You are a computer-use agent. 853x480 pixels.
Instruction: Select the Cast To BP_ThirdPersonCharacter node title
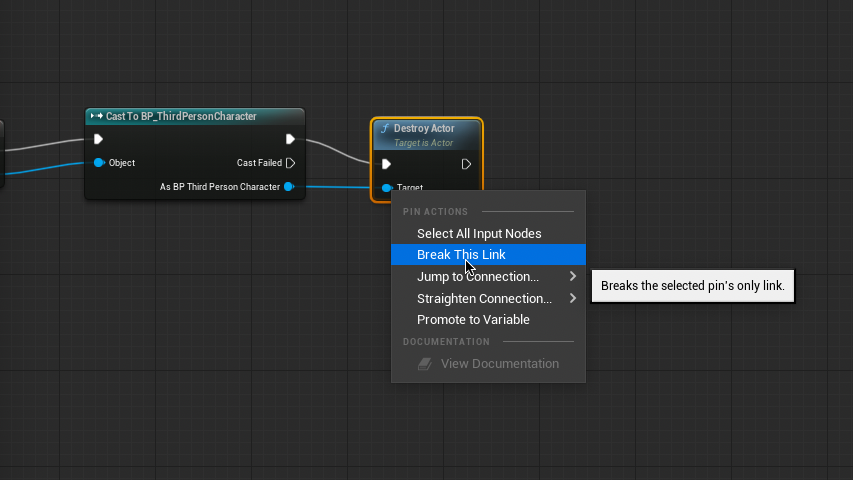click(181, 116)
